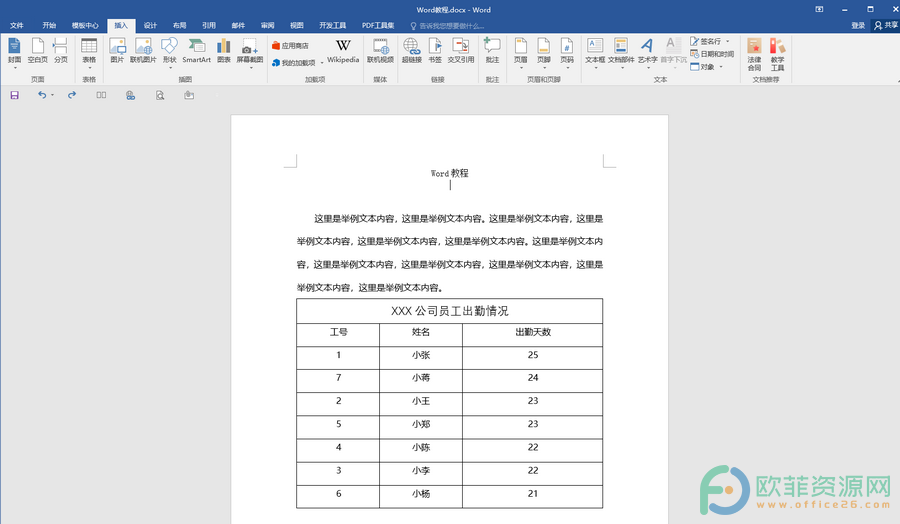
Task: Switch to the Layout (布局) tab
Action: click(180, 25)
